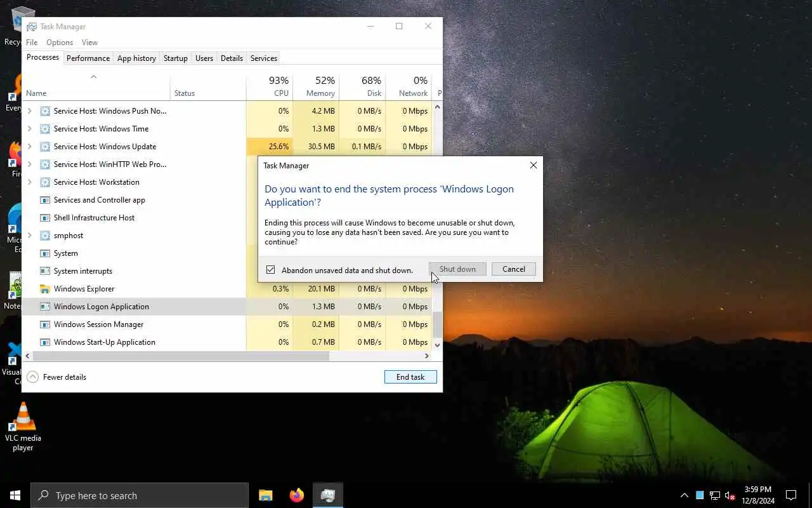Screen dimensions: 812x508
Task: Click the Windows Logon Application icon
Action: click(45, 307)
